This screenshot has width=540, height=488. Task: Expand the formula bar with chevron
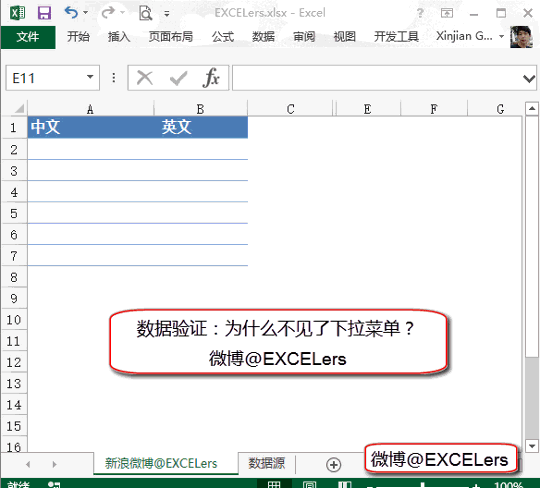point(529,79)
